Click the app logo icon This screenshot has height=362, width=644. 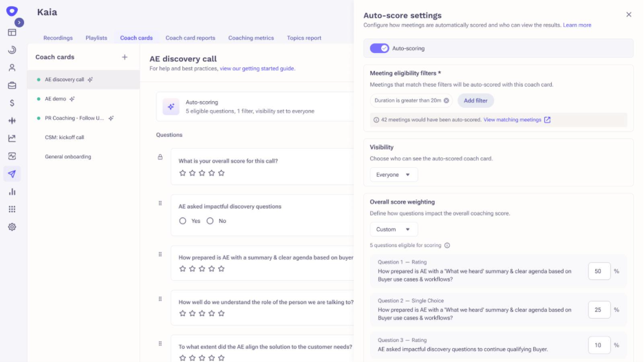tap(12, 11)
